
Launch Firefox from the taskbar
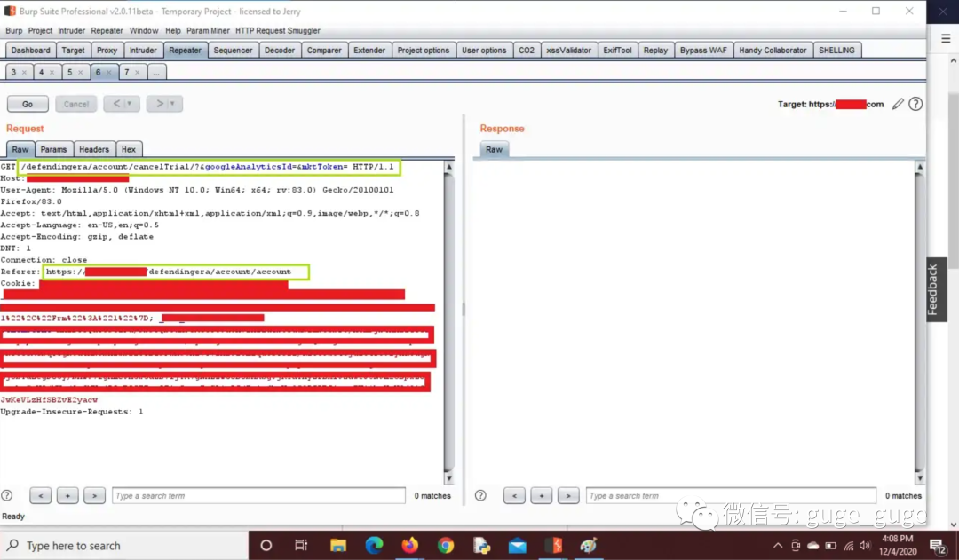(409, 545)
